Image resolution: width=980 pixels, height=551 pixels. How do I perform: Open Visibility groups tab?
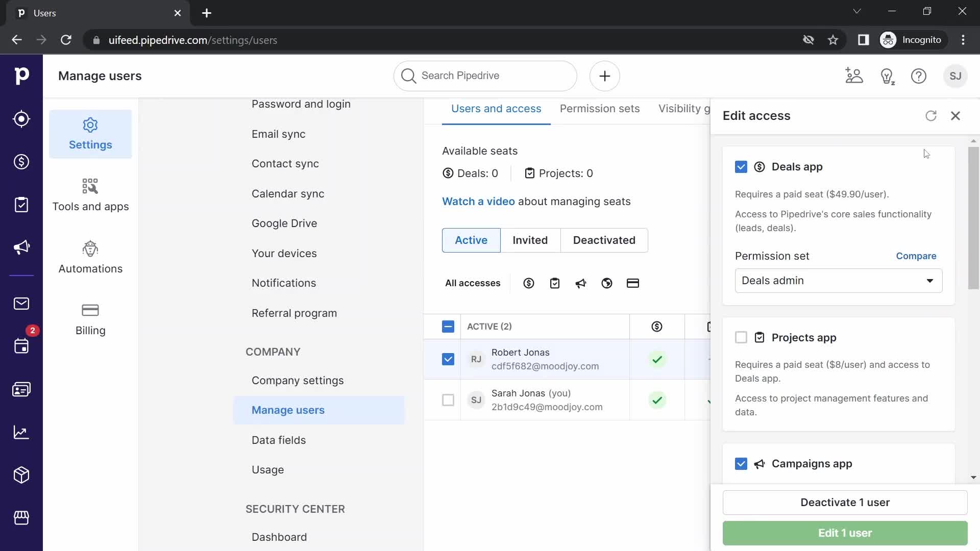coord(684,109)
